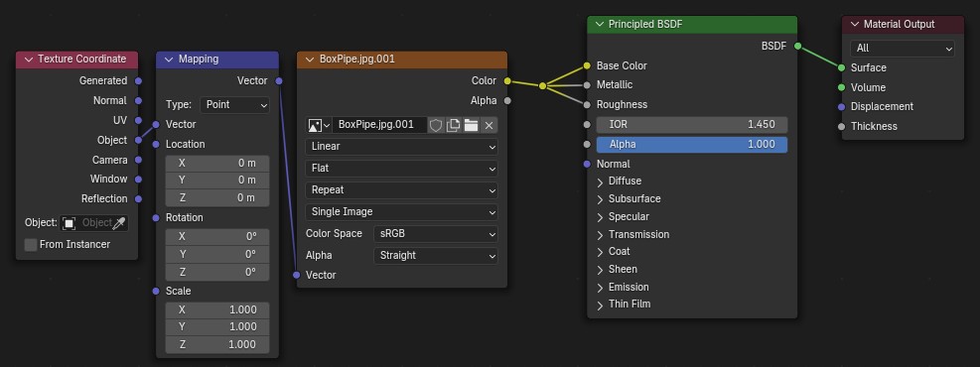Click the Principled Normal input socket
Screen dimensions: 980x367
587,164
